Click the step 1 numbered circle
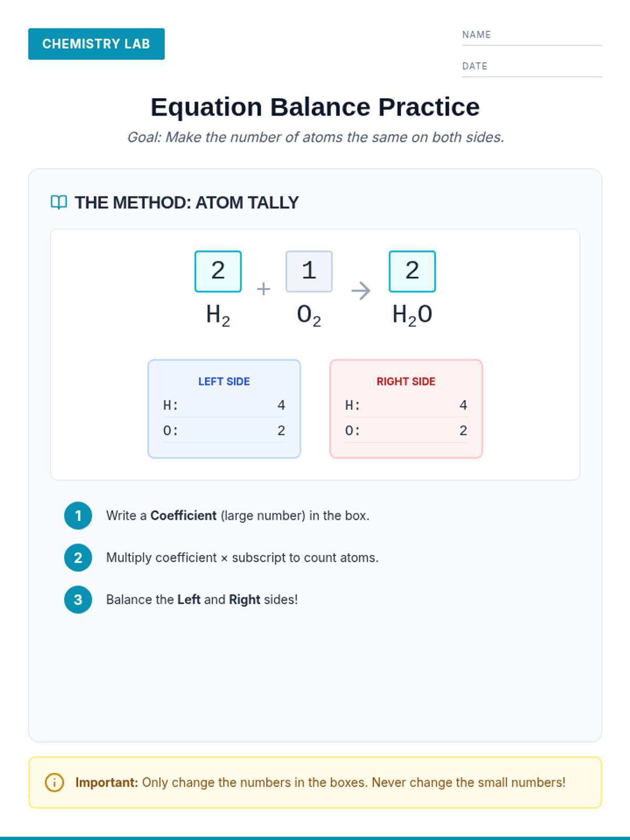This screenshot has width=630, height=840. click(x=78, y=516)
